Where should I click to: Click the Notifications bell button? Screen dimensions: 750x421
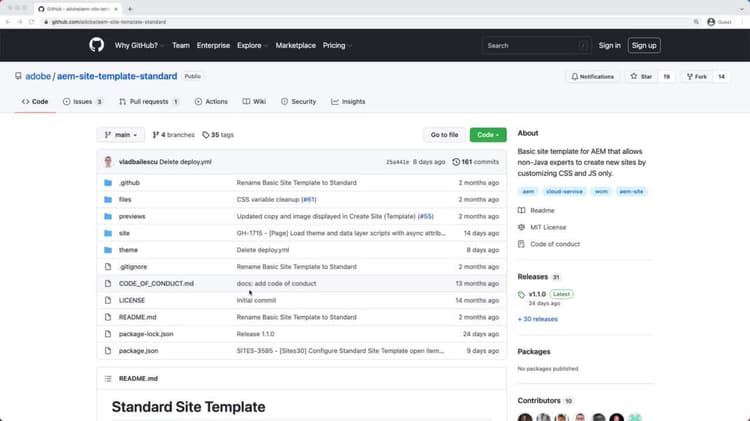point(593,77)
